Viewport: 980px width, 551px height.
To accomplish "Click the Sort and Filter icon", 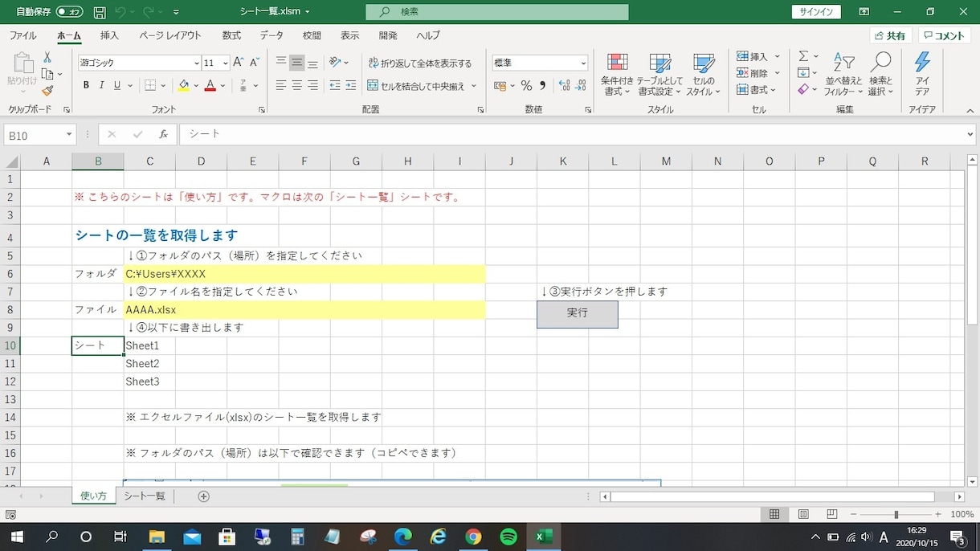I will click(843, 63).
